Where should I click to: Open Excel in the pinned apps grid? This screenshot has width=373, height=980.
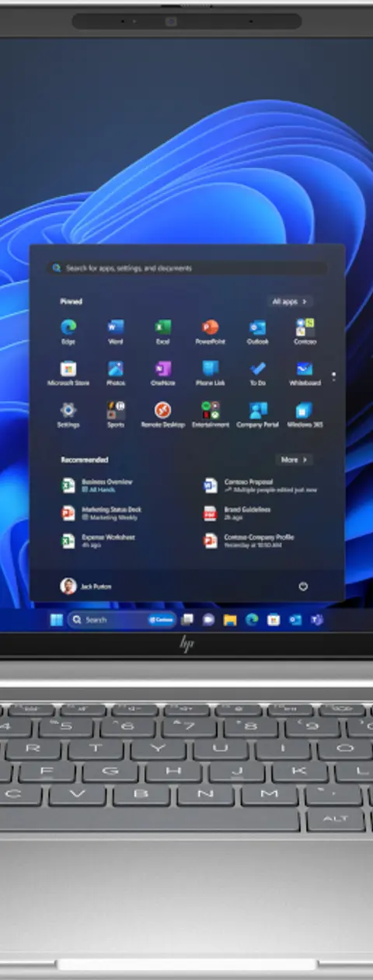point(162,331)
